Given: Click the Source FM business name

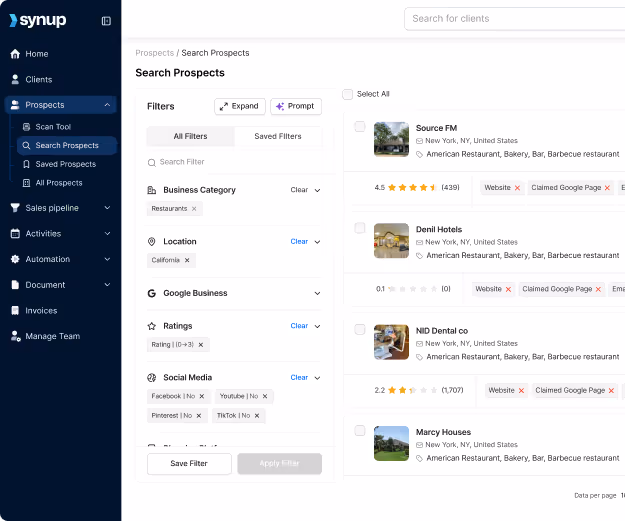Looking at the screenshot, I should pyautogui.click(x=436, y=128).
